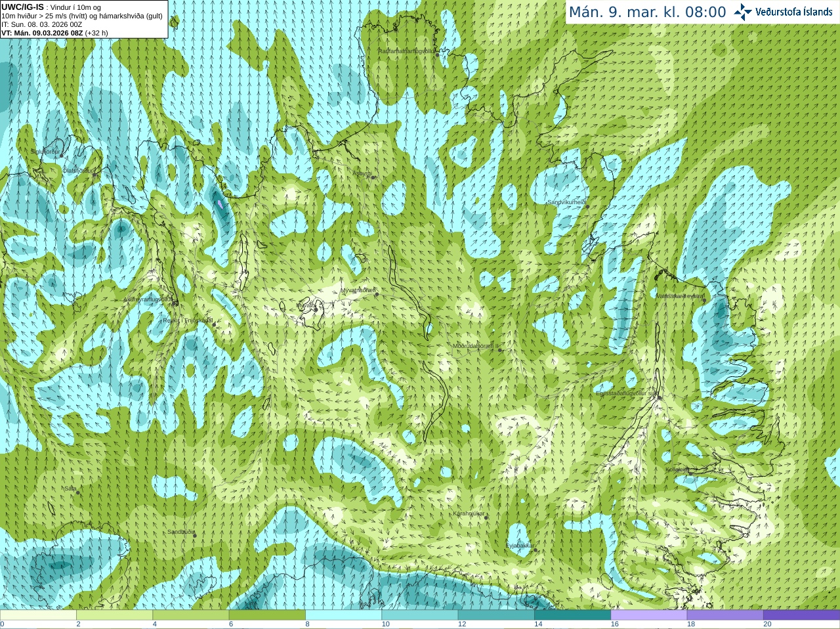Click the legend tick label 0
This screenshot has height=629, width=840.
coord(2,624)
